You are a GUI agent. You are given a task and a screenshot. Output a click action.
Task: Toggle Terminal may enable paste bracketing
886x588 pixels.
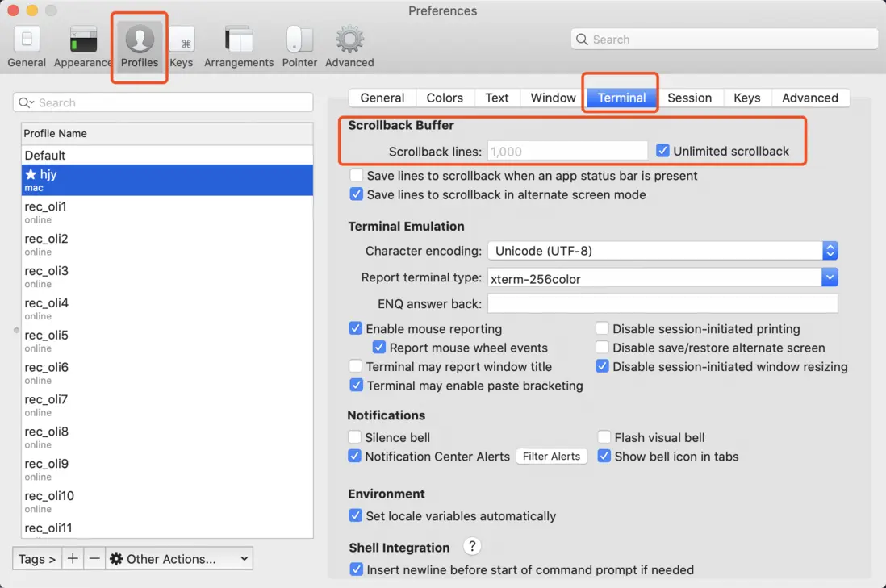[356, 386]
